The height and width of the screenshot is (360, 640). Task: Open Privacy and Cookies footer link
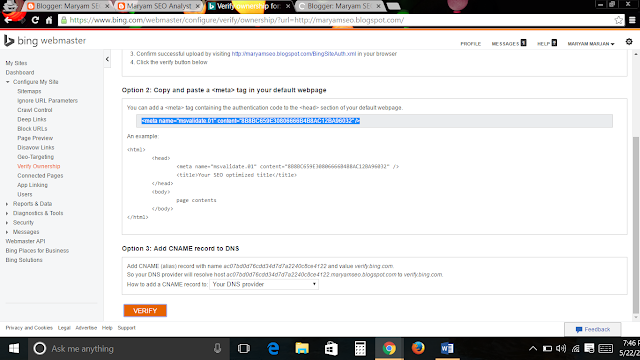[29, 328]
